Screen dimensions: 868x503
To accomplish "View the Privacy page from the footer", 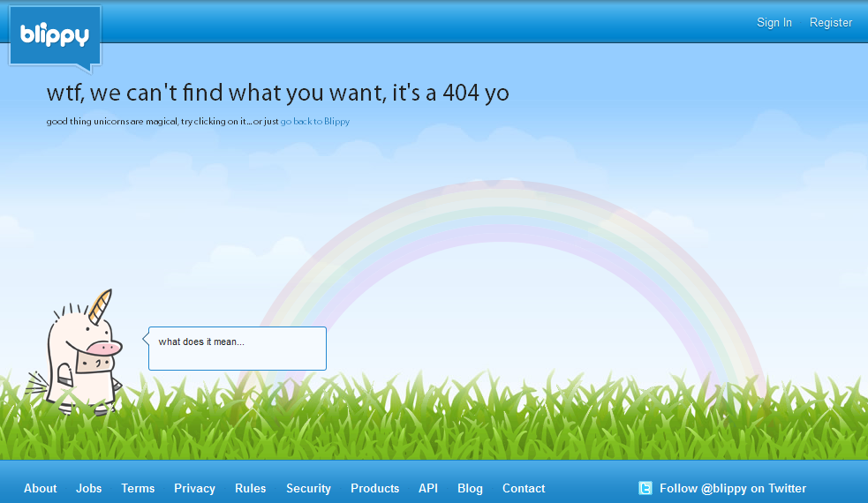I will pyautogui.click(x=194, y=488).
